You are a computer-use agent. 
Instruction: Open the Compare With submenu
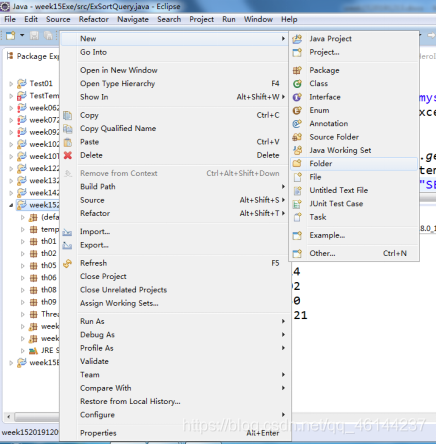(x=175, y=388)
